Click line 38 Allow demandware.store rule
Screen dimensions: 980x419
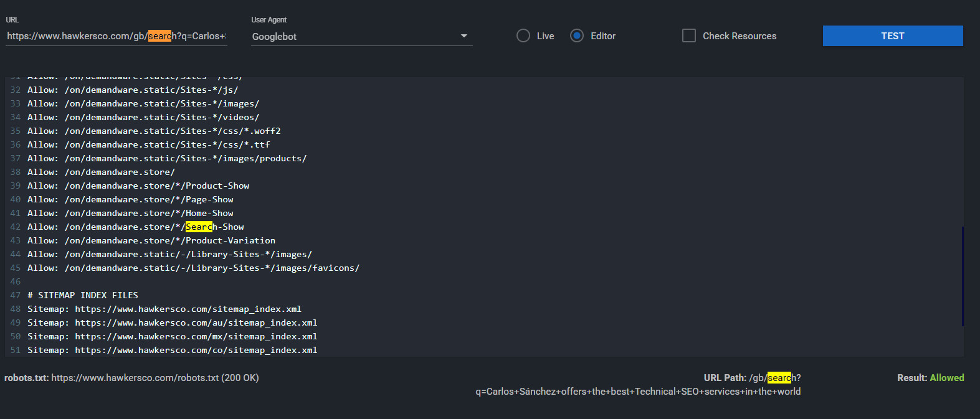coord(101,172)
